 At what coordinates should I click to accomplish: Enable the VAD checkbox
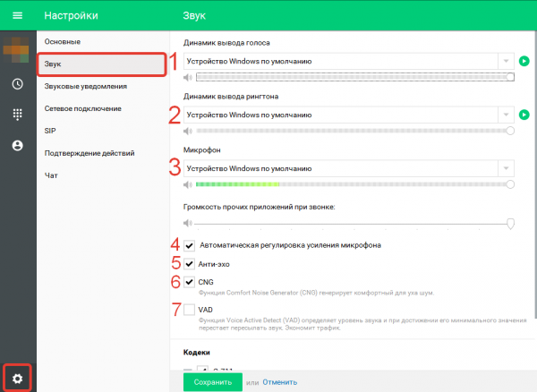coord(189,310)
